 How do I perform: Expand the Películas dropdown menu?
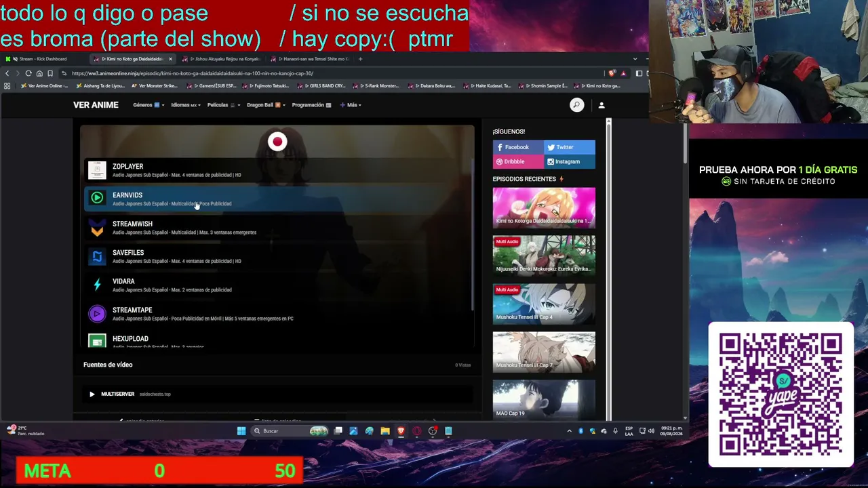224,105
